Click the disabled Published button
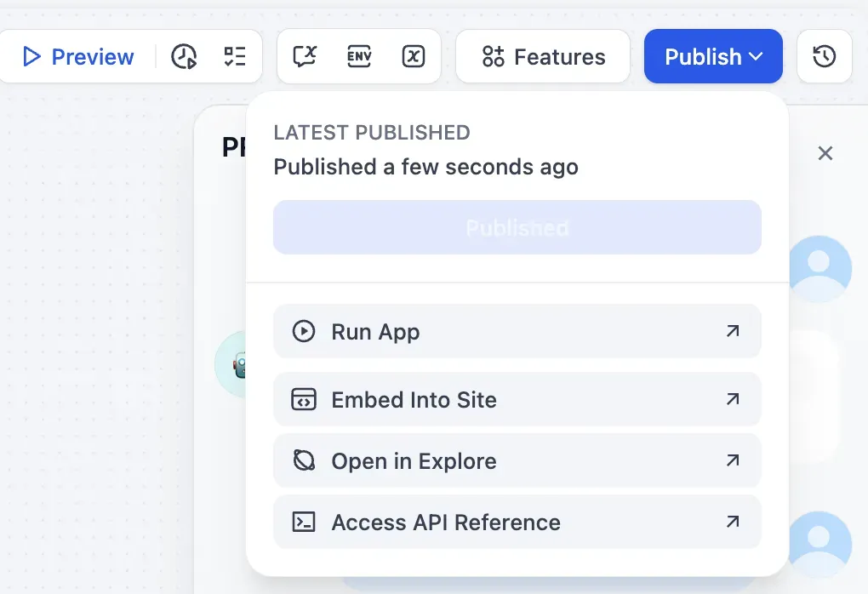Image resolution: width=868 pixels, height=594 pixels. coord(517,227)
